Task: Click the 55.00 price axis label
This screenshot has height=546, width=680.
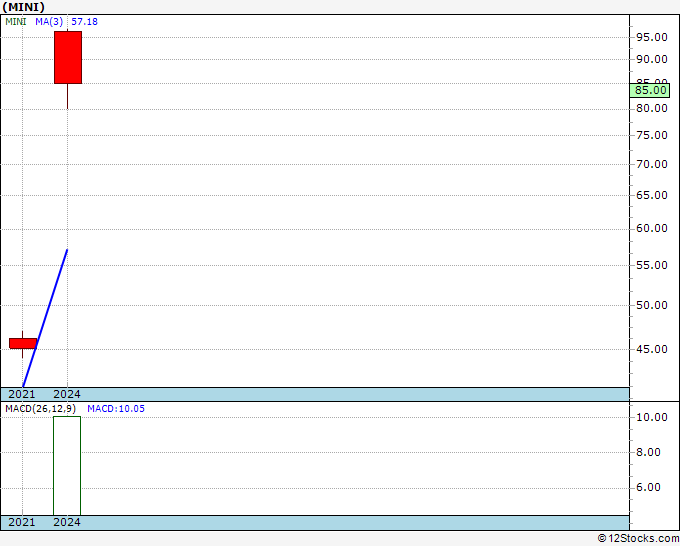Action: point(652,265)
